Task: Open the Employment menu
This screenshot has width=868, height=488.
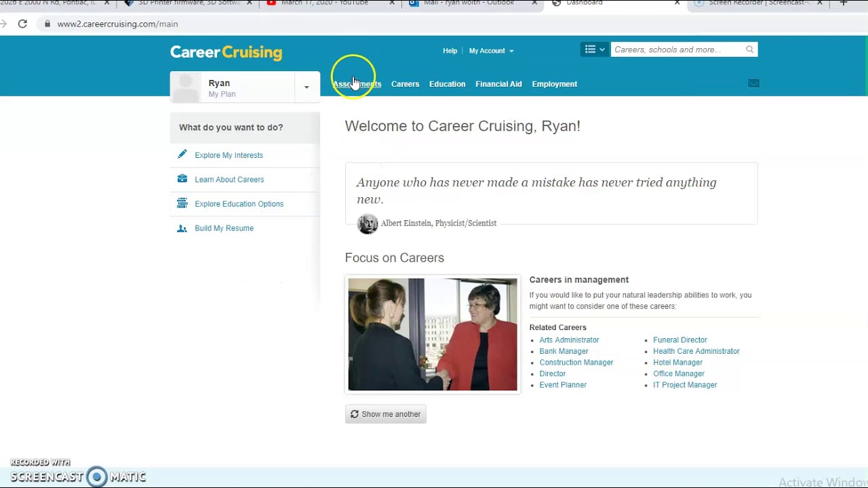Action: click(554, 84)
